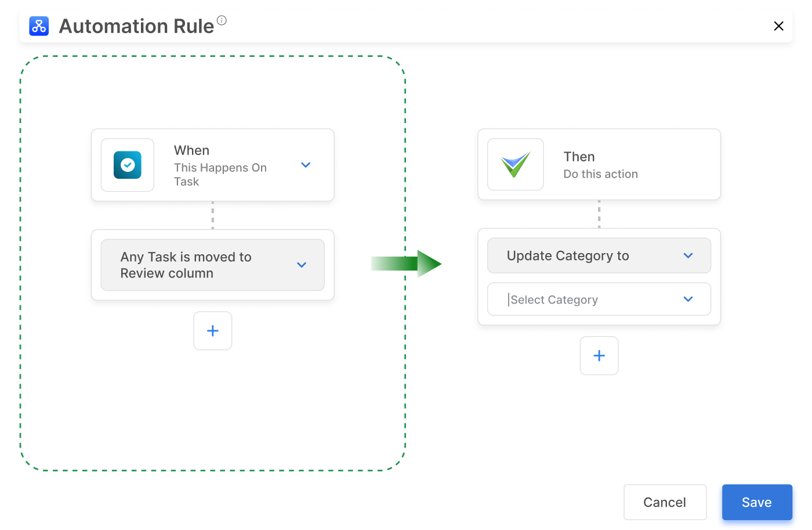812x530 pixels.
Task: Click the Save button
Action: click(756, 502)
